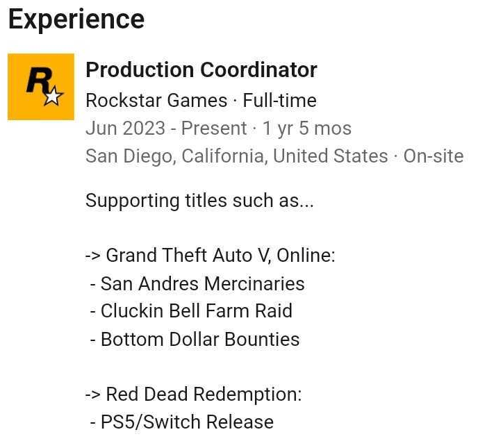This screenshot has height=448, width=478.
Task: Click the word Present in date range
Action: click(219, 128)
